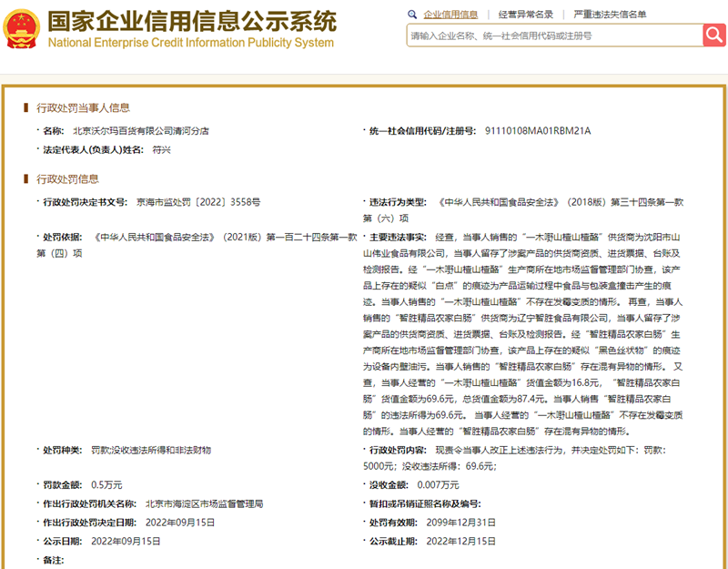Viewport: 728px width, 569px height.
Task: Focus the enterprise name search input box
Action: pyautogui.click(x=555, y=36)
